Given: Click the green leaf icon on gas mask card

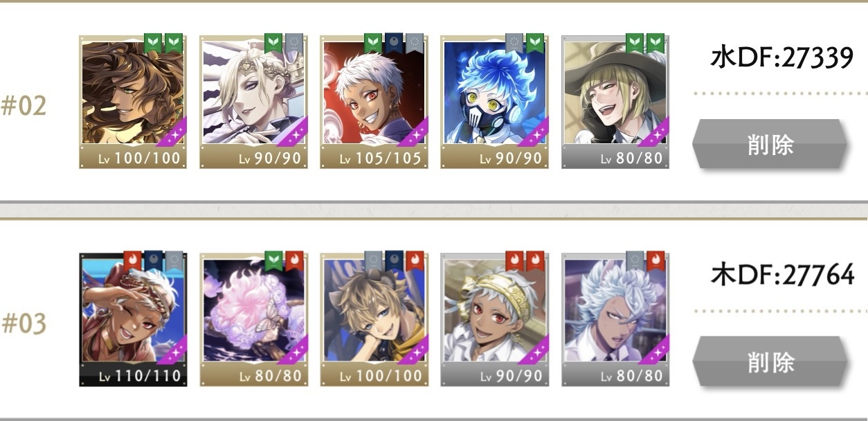Looking at the screenshot, I should pos(535,44).
